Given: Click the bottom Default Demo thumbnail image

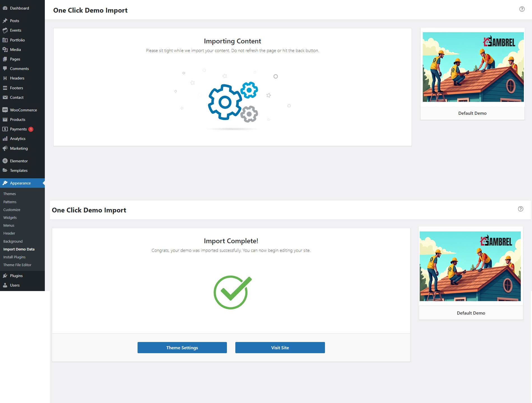Looking at the screenshot, I should [x=470, y=266].
